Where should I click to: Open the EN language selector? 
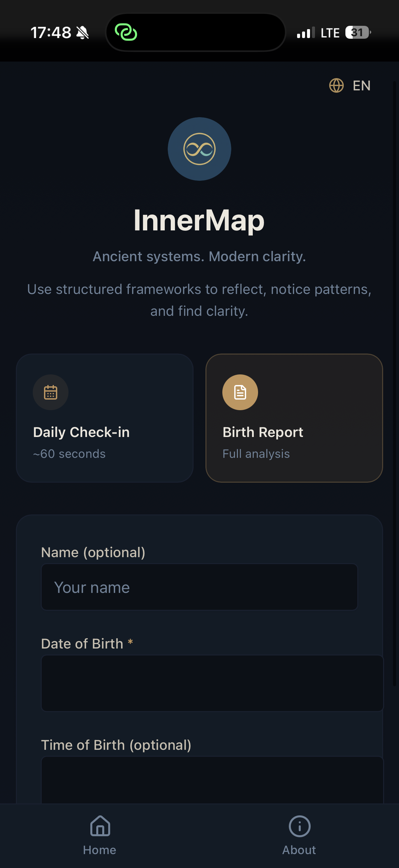pos(350,86)
